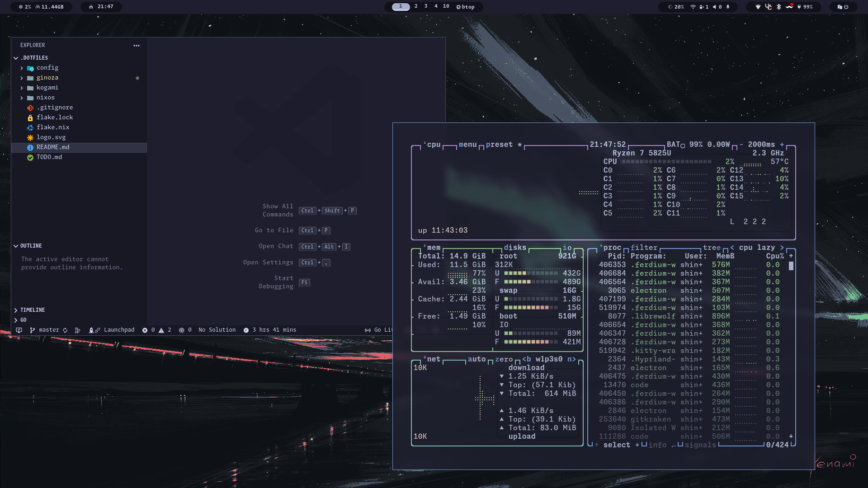The image size is (868, 488).
Task: Click the Bluetooth icon in the top bar
Action: point(778,7)
